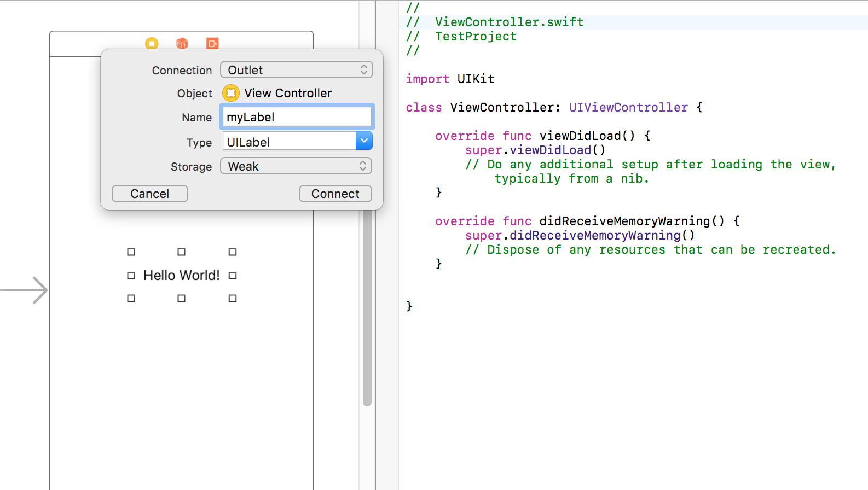The width and height of the screenshot is (868, 490).
Task: Click the 'super.didReceiveMemoryWarning()' call
Action: pyautogui.click(x=580, y=235)
